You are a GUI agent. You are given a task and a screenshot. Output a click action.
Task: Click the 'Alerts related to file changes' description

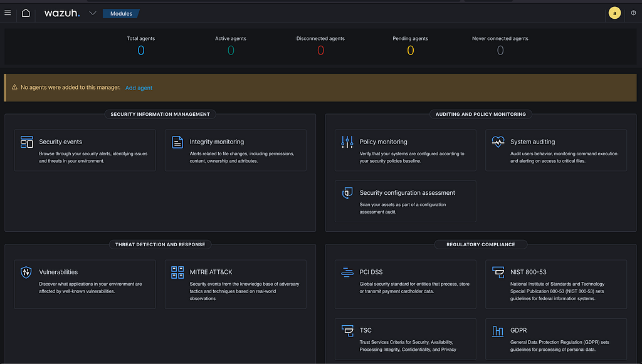click(x=242, y=157)
